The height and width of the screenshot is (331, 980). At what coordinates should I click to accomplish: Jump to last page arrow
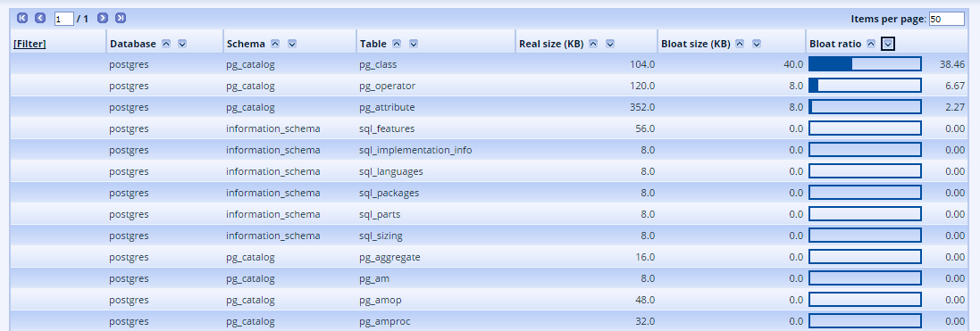pos(121,18)
